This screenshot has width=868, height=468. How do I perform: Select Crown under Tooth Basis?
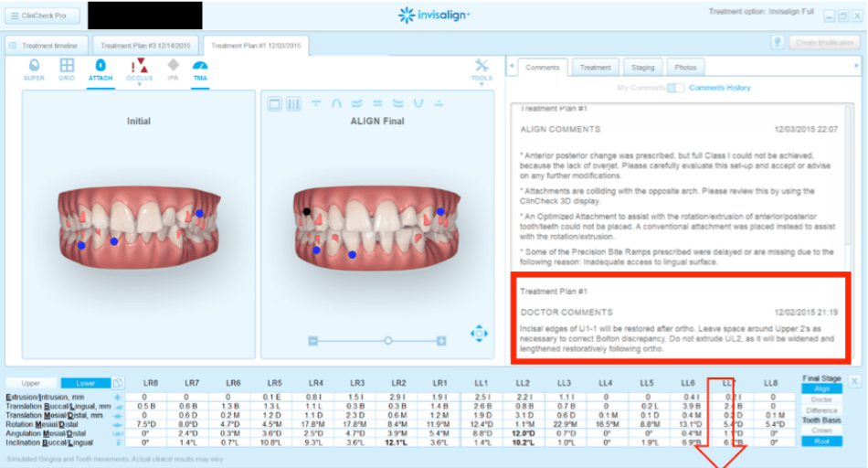coord(821,431)
